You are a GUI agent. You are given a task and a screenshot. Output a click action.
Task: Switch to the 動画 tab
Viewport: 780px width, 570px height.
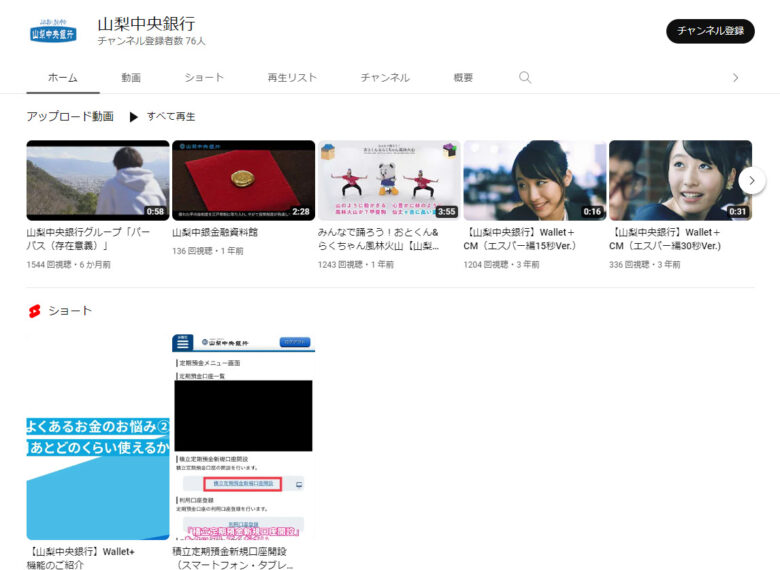tap(131, 78)
